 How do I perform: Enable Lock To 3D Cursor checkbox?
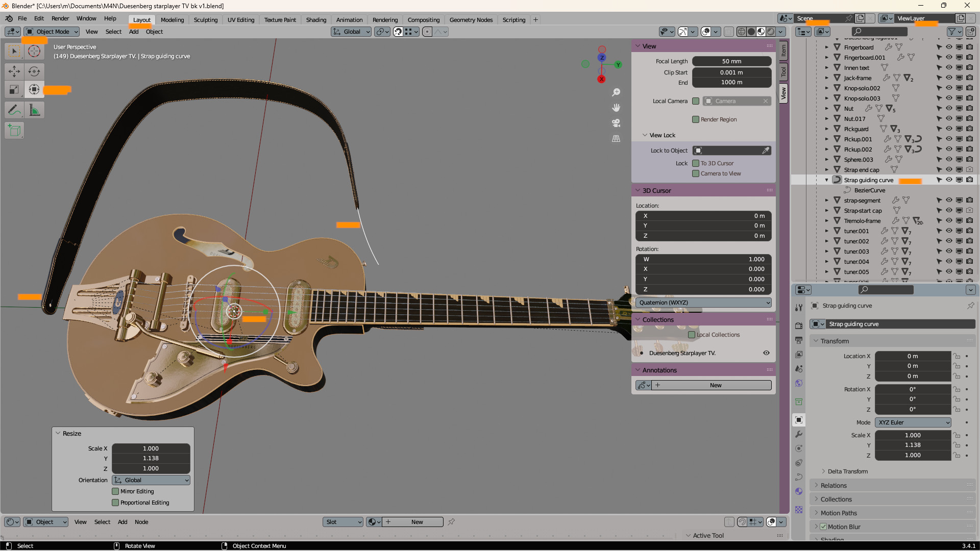pos(695,163)
